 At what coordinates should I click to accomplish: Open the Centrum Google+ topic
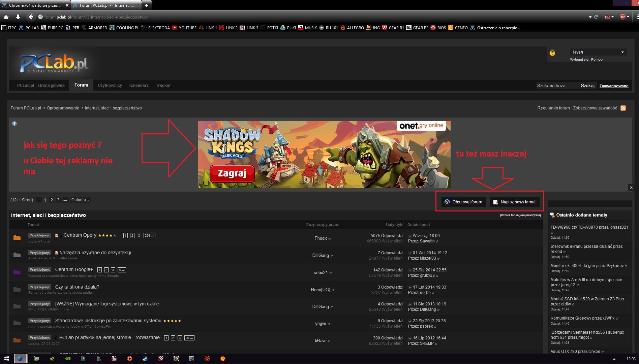click(74, 269)
